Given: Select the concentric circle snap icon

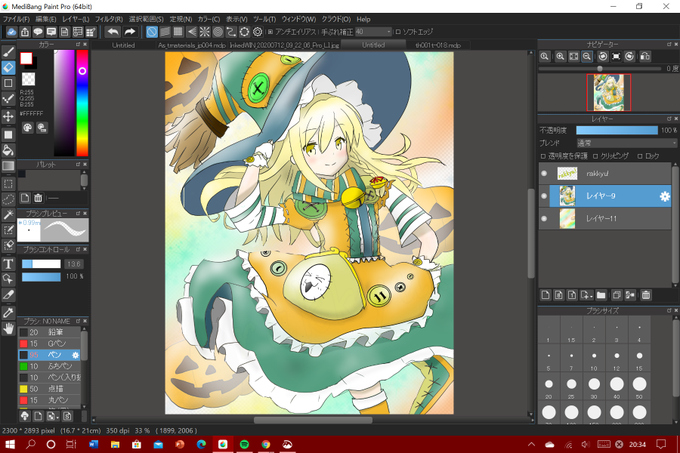Looking at the screenshot, I should coord(218,32).
